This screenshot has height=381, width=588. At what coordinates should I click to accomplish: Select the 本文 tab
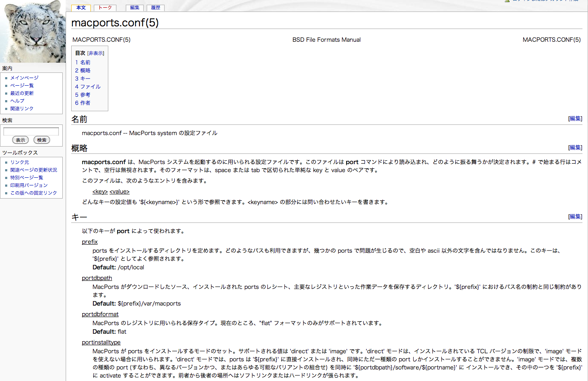pyautogui.click(x=81, y=8)
